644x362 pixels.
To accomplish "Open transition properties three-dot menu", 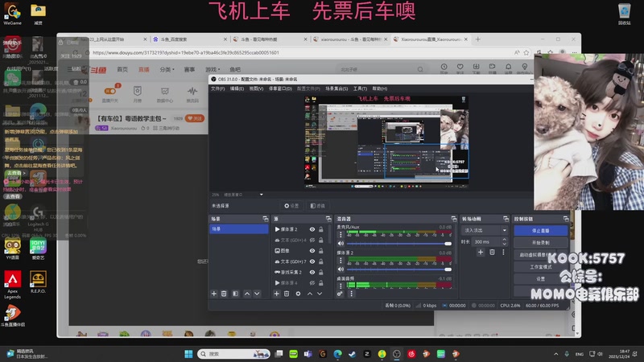I will coord(503,252).
